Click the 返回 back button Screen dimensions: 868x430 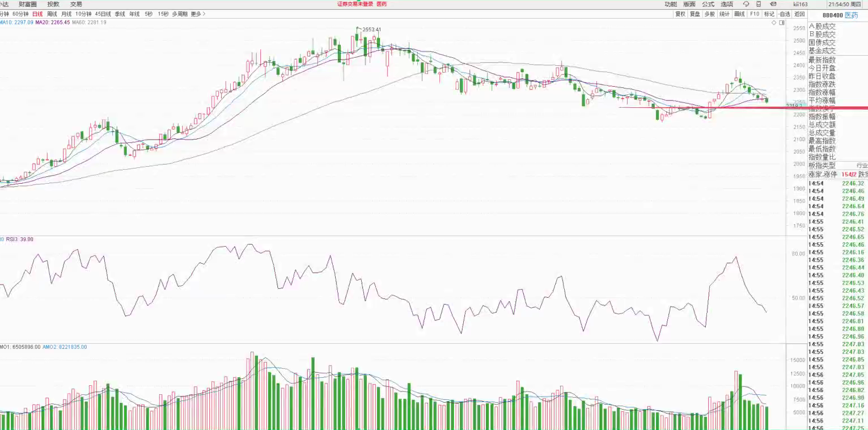point(799,14)
